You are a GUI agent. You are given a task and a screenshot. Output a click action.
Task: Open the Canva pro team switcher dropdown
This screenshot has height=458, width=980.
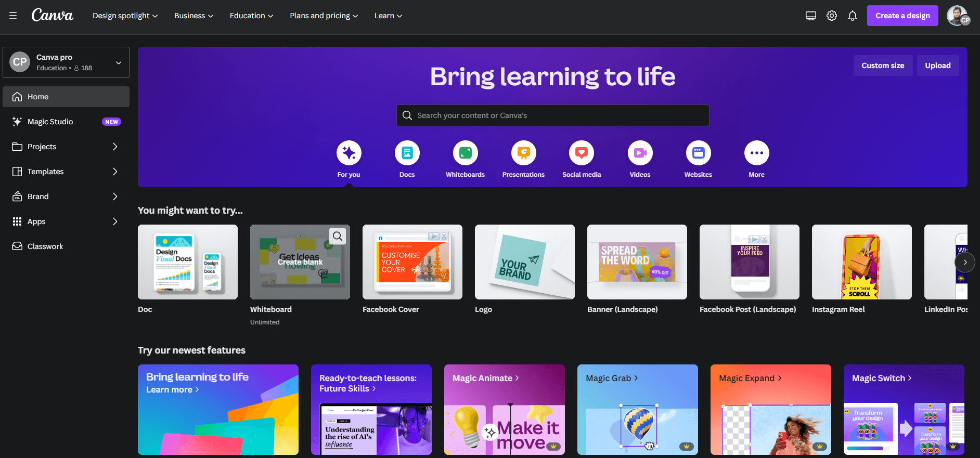point(66,62)
